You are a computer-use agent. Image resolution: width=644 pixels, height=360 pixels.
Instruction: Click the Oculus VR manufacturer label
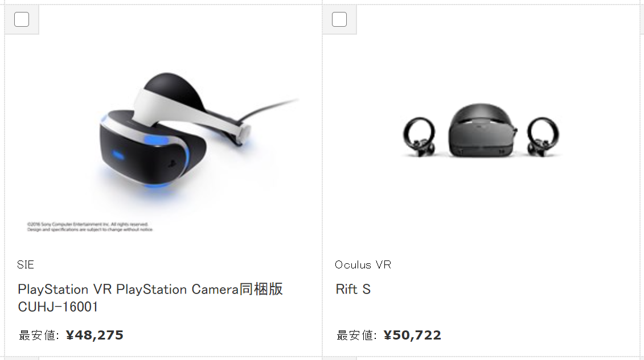[363, 265]
